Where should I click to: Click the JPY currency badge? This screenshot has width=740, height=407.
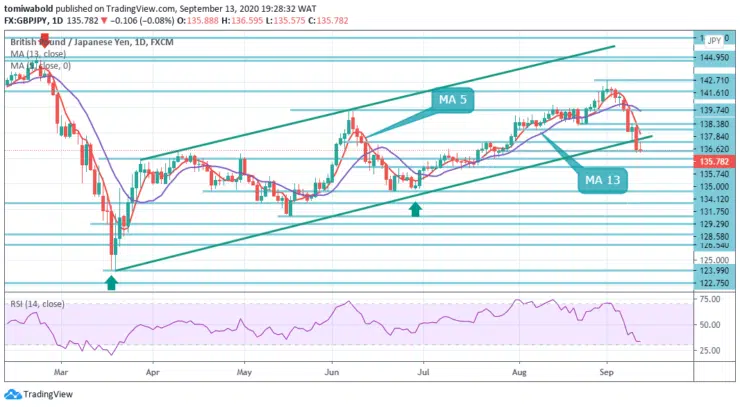[714, 40]
